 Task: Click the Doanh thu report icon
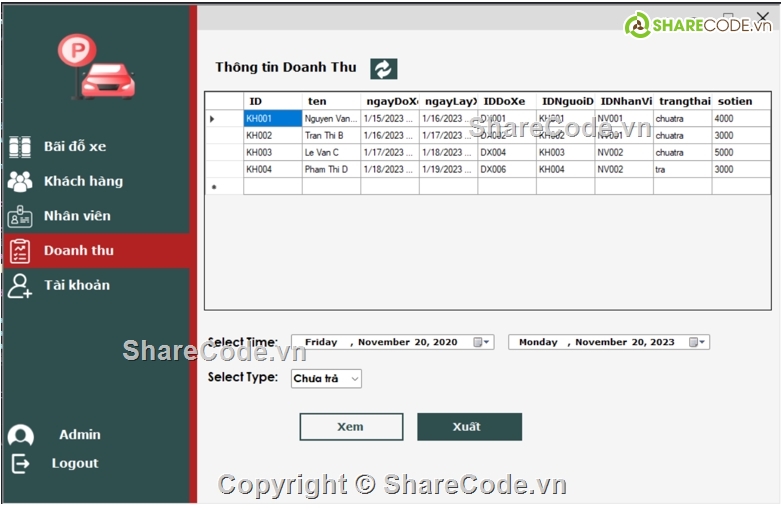coord(20,250)
